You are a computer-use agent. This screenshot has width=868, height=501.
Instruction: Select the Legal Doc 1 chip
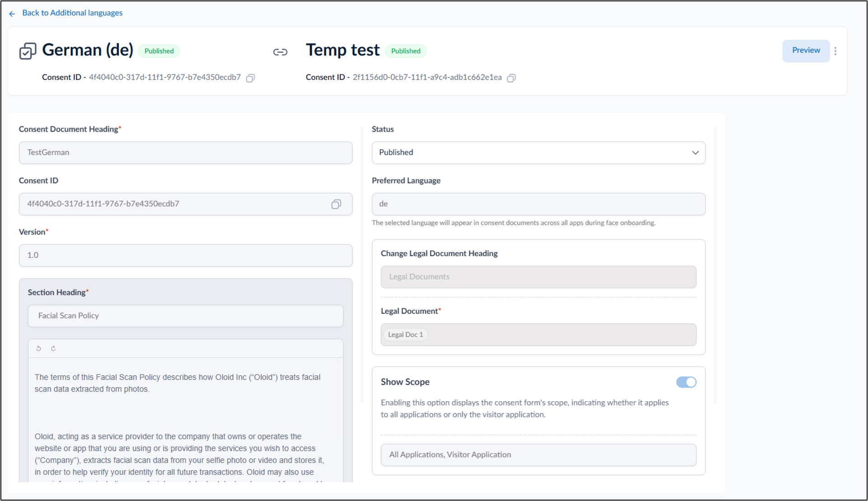point(406,335)
